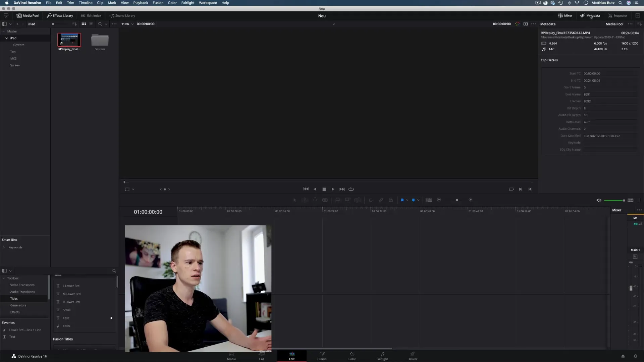The image size is (644, 362).
Task: Open macOS Spotlight search icon
Action: [x=620, y=3]
